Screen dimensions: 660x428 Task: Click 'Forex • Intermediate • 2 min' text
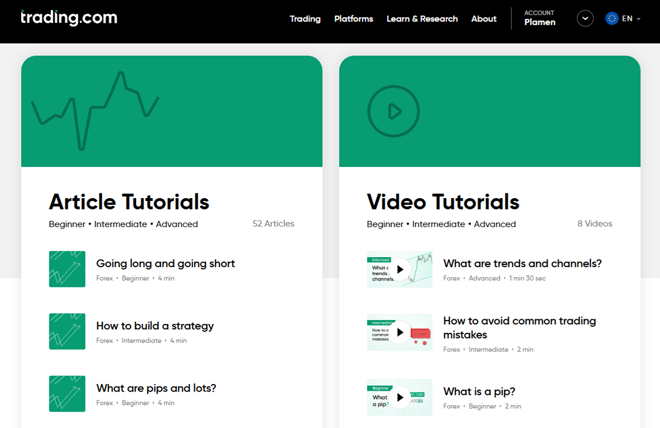click(488, 349)
